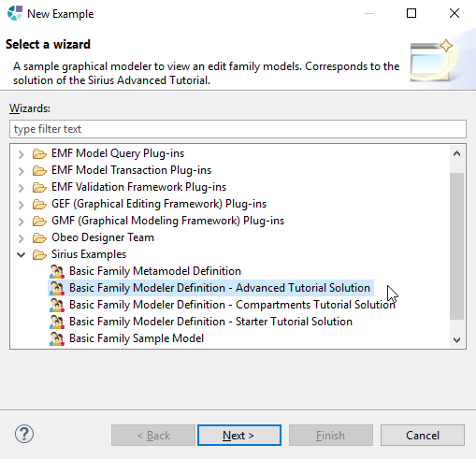Select Basic Family Modeler Definition - Advanced Tutorial Solution
This screenshot has width=476, height=459.
point(220,288)
